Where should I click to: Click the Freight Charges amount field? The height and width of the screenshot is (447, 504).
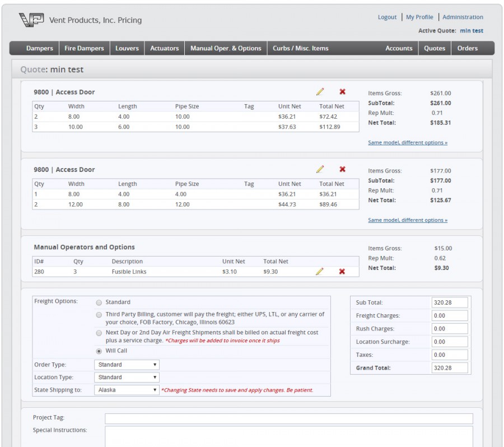pyautogui.click(x=449, y=316)
